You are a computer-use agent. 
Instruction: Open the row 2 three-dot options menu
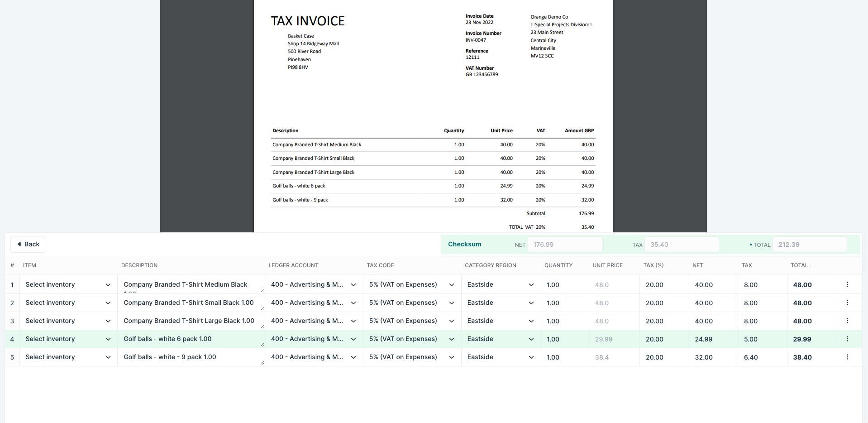tap(847, 303)
